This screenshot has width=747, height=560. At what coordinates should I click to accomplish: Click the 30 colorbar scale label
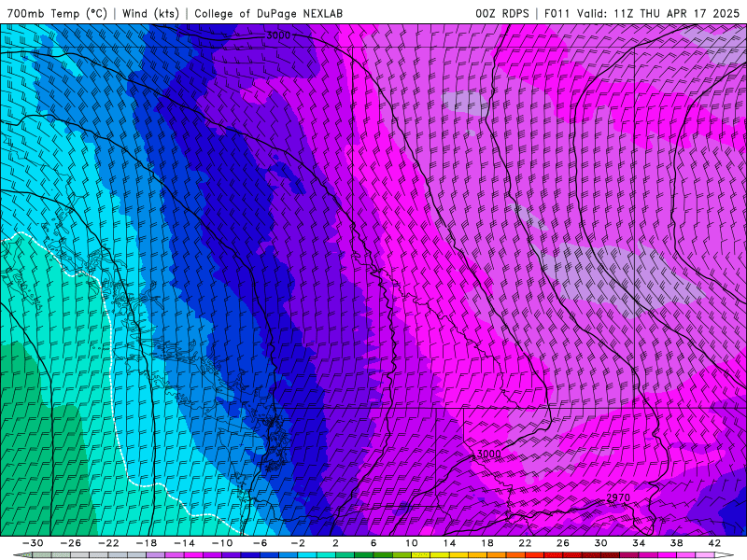point(600,543)
